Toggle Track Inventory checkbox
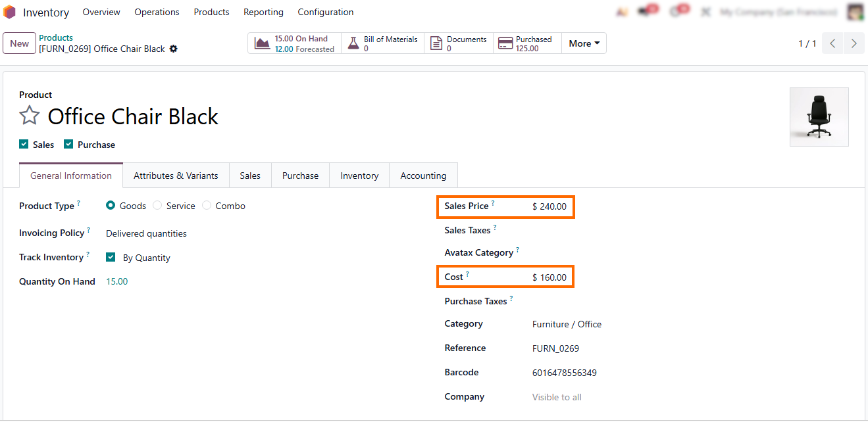868x422 pixels. coord(111,258)
